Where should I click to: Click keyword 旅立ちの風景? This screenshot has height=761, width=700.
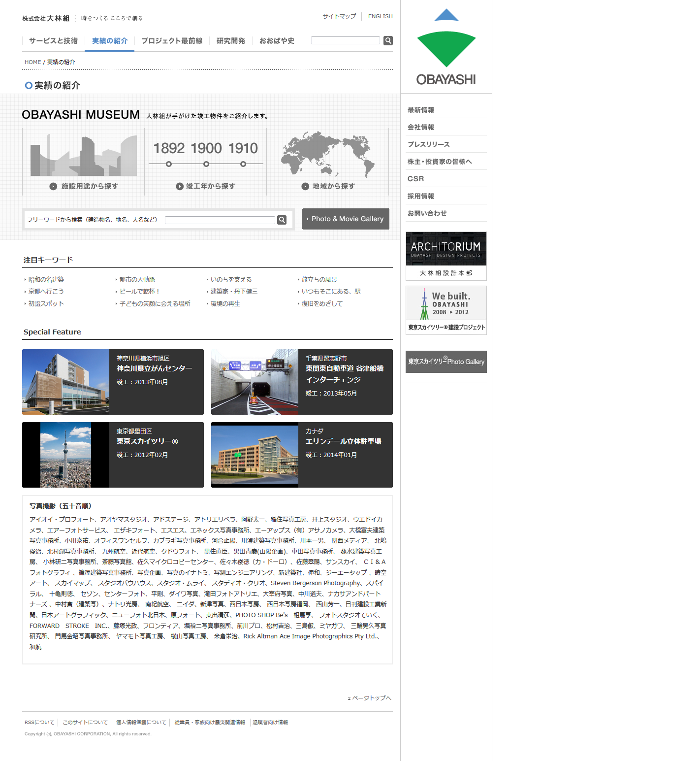319,279
